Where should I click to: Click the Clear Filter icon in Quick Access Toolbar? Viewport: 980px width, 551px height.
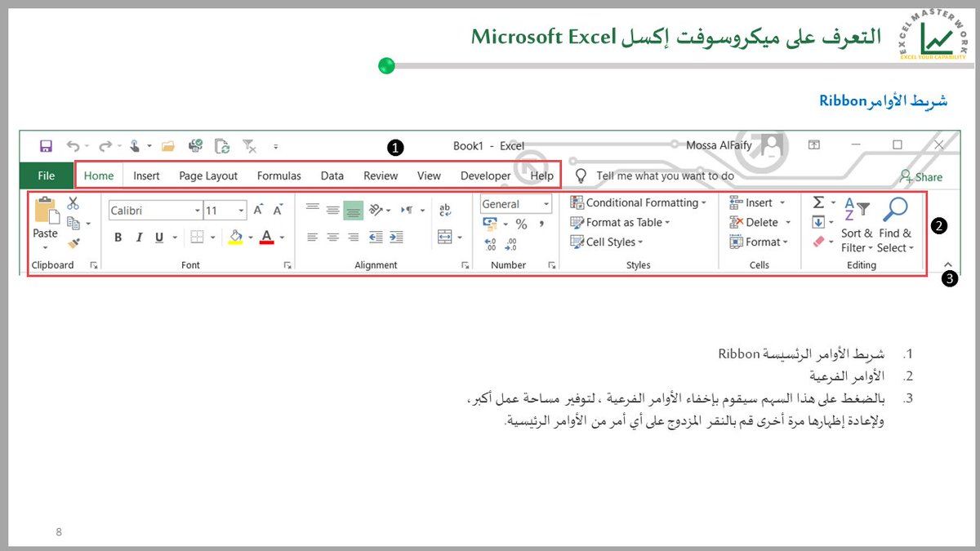(x=250, y=146)
